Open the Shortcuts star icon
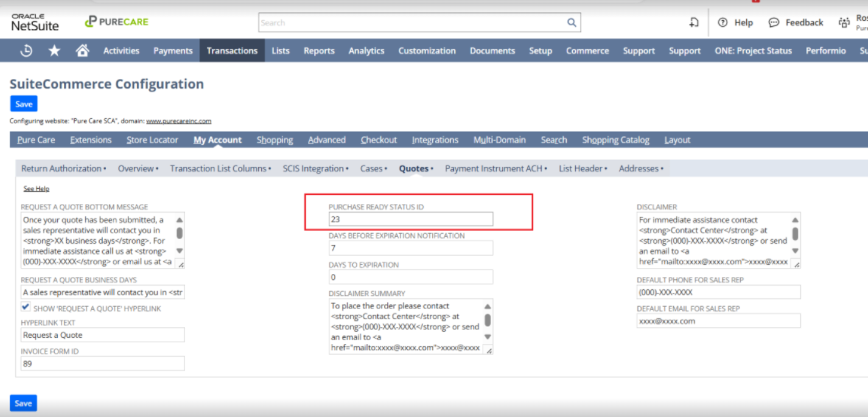Screen dimensions: 868x417 tap(54, 51)
